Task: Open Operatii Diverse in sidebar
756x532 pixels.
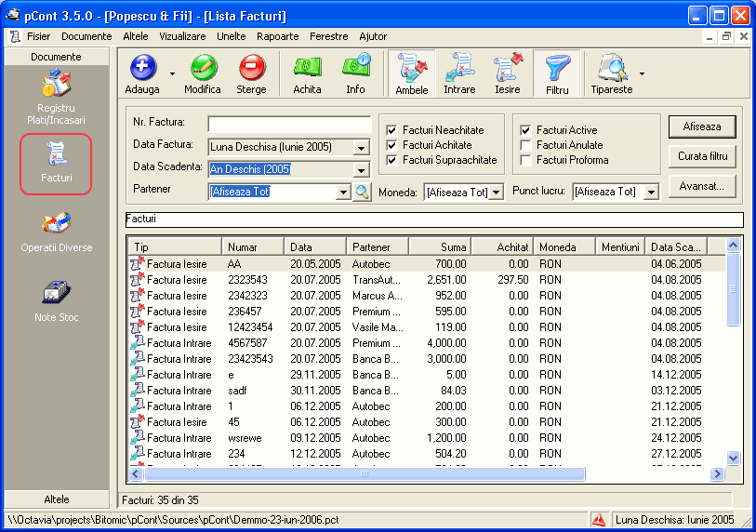Action: pyautogui.click(x=56, y=233)
